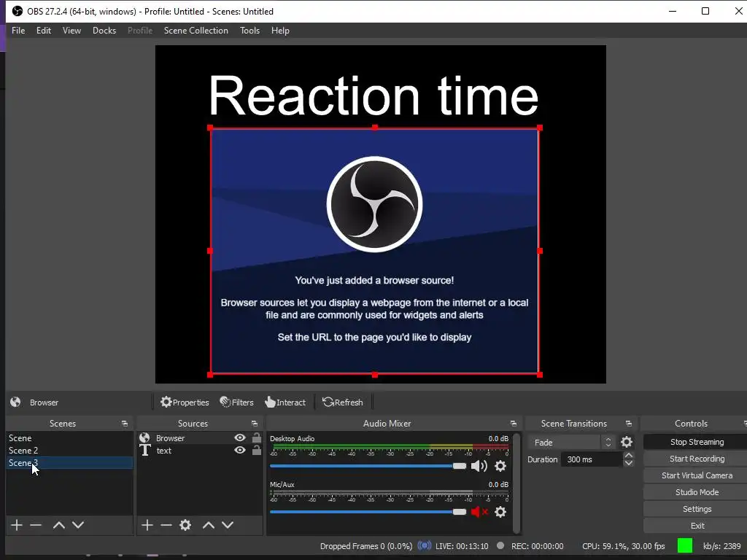The height and width of the screenshot is (560, 747).
Task: Select the scene named Scene
Action: tap(69, 438)
